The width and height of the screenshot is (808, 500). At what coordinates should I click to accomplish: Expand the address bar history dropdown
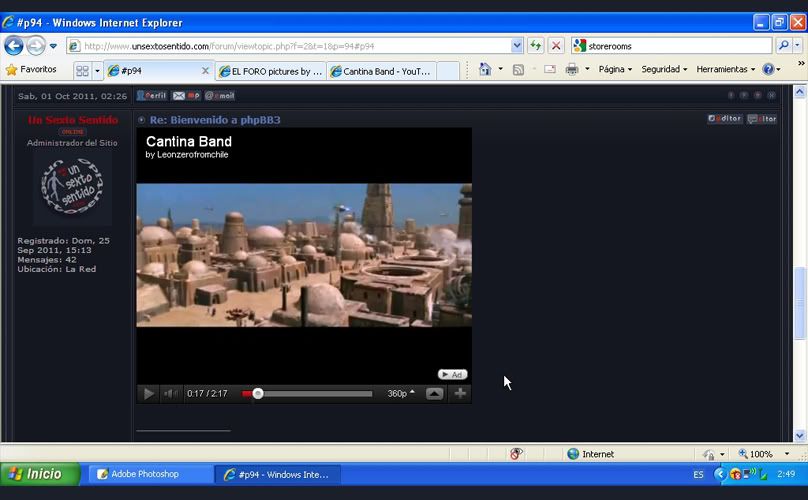pos(517,46)
